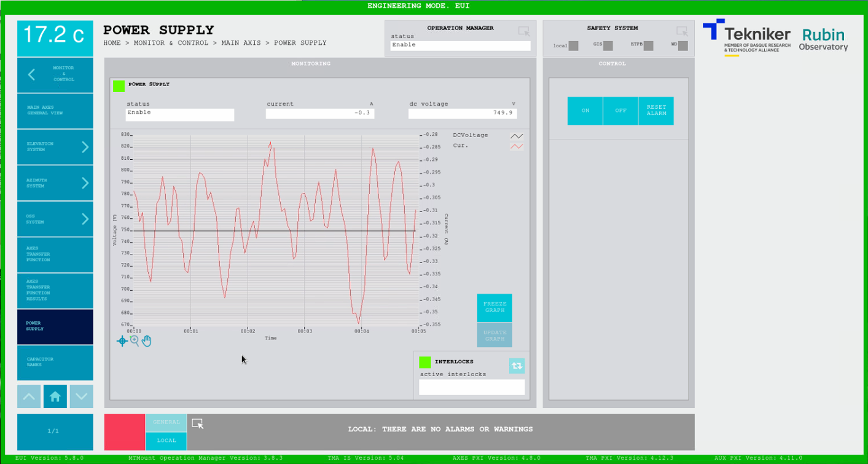Click the current value field showing -0.3

(320, 114)
